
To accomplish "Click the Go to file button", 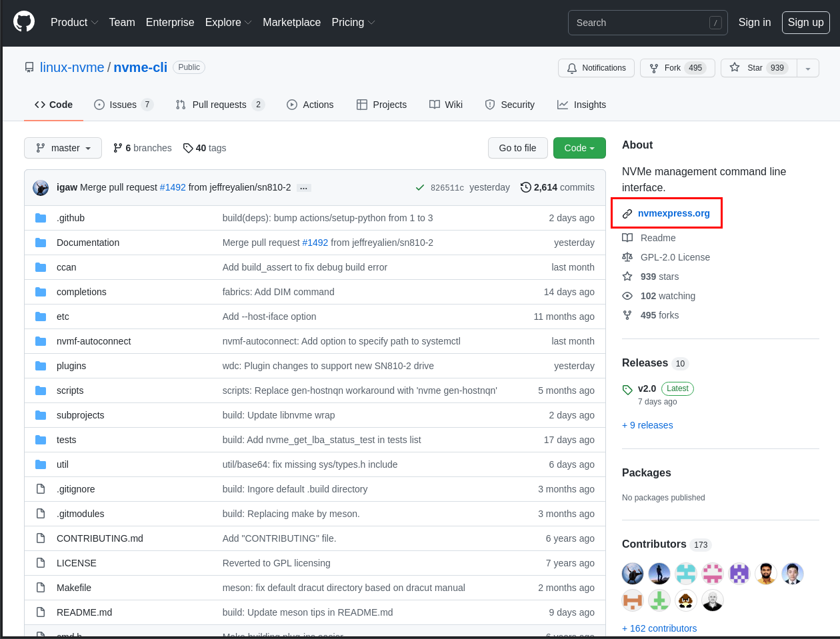I will 518,148.
